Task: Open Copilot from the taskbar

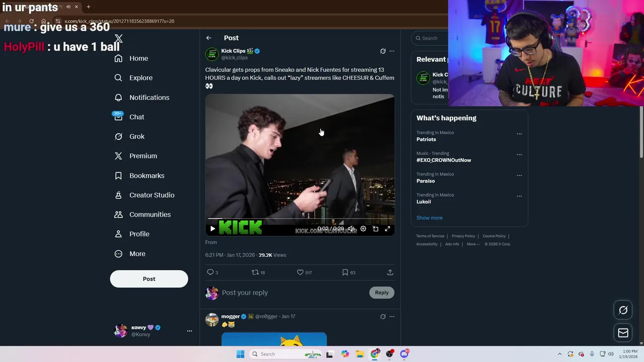Action: 345,354
